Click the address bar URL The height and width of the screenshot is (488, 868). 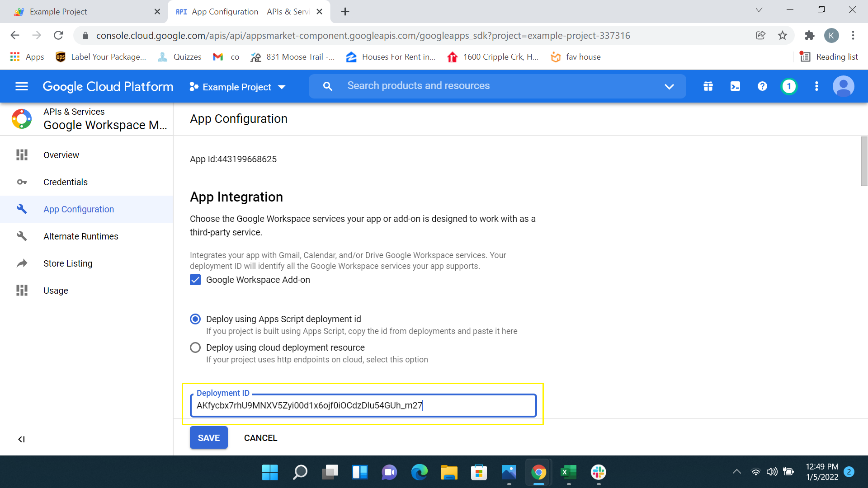(363, 35)
